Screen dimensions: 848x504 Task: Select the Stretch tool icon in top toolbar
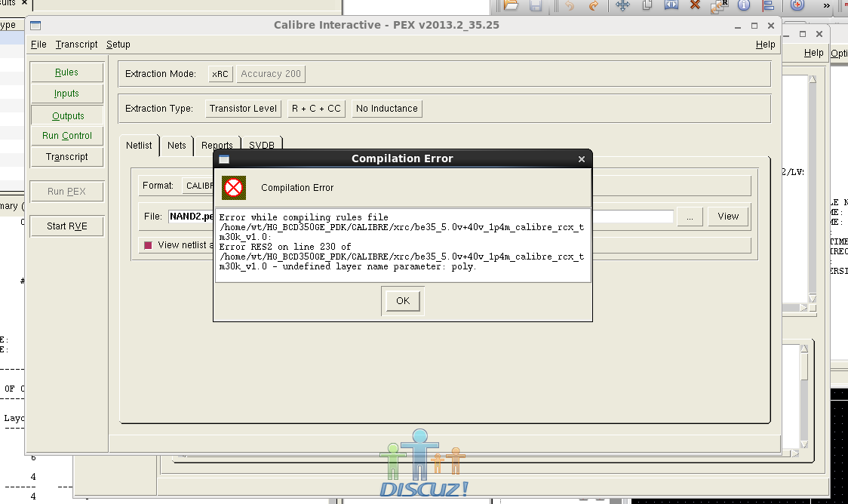coord(671,5)
